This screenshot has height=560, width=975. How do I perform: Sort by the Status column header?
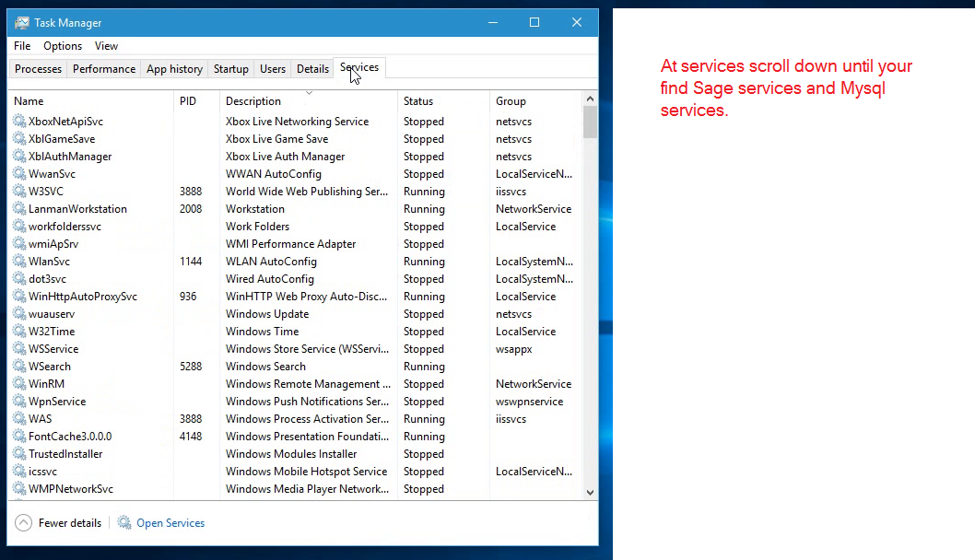pos(443,101)
